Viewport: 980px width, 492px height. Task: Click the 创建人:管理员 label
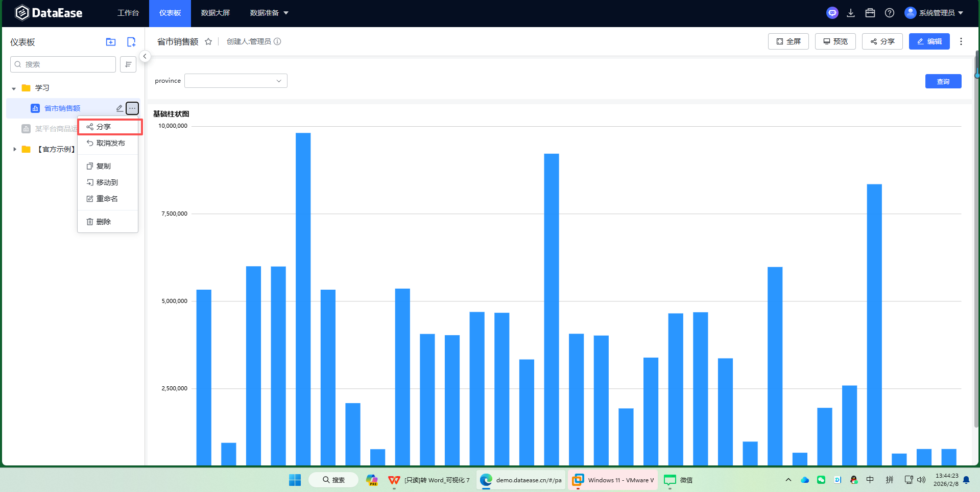point(249,41)
